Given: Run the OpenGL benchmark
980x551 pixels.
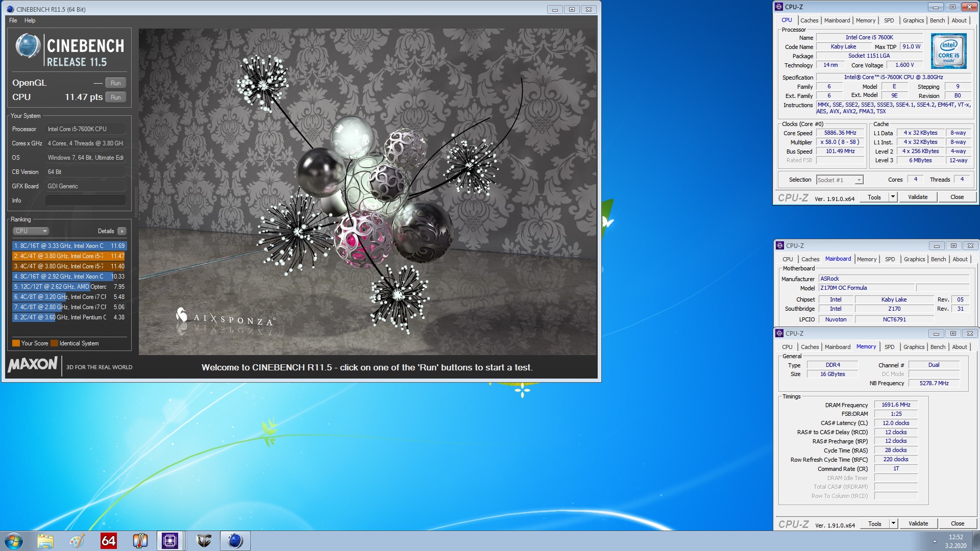Looking at the screenshot, I should 116,83.
